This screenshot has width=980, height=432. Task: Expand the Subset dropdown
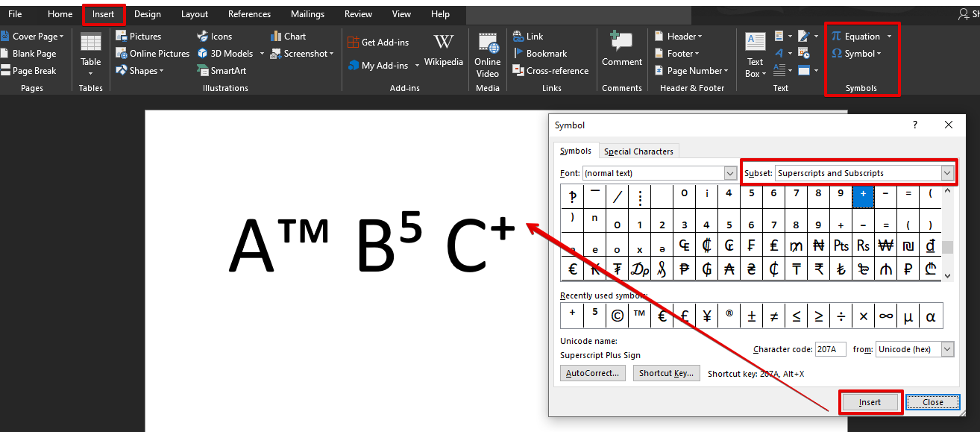[x=947, y=173]
